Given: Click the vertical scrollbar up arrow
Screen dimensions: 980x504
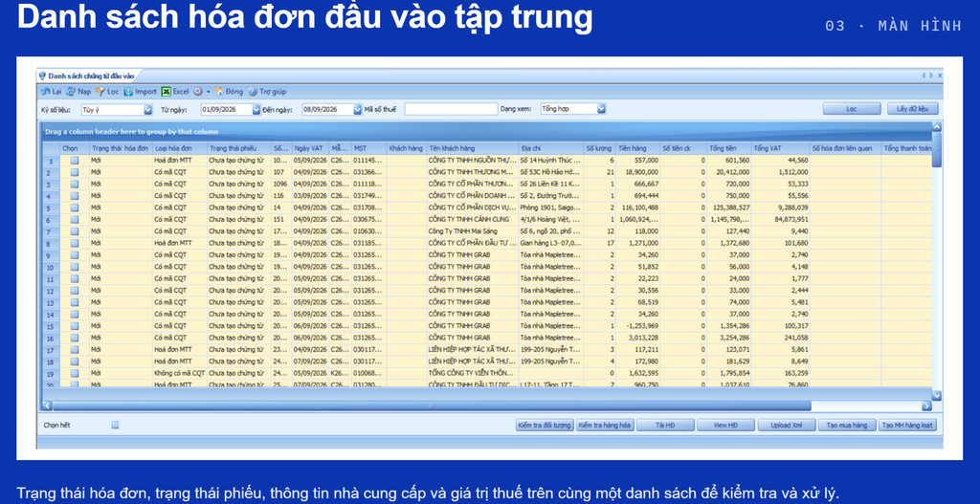Looking at the screenshot, I should coord(936,126).
